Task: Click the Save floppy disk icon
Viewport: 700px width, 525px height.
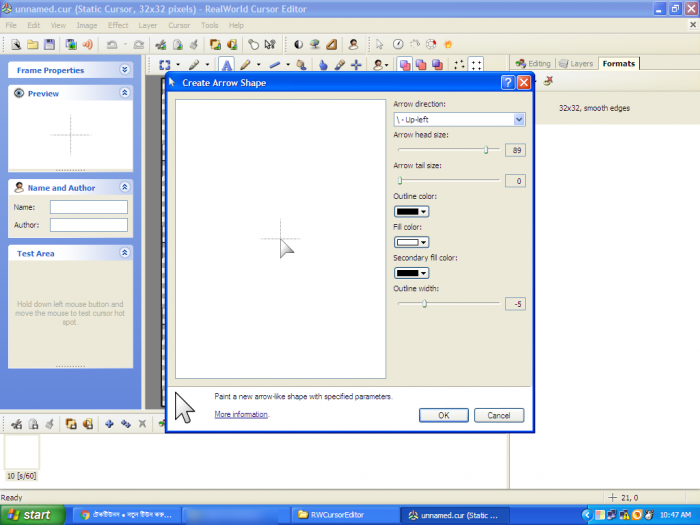Action: (49, 44)
